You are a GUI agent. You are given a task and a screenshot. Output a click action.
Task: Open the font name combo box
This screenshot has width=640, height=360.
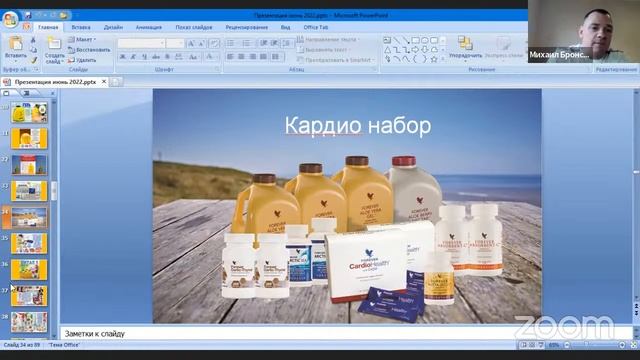[x=141, y=43]
